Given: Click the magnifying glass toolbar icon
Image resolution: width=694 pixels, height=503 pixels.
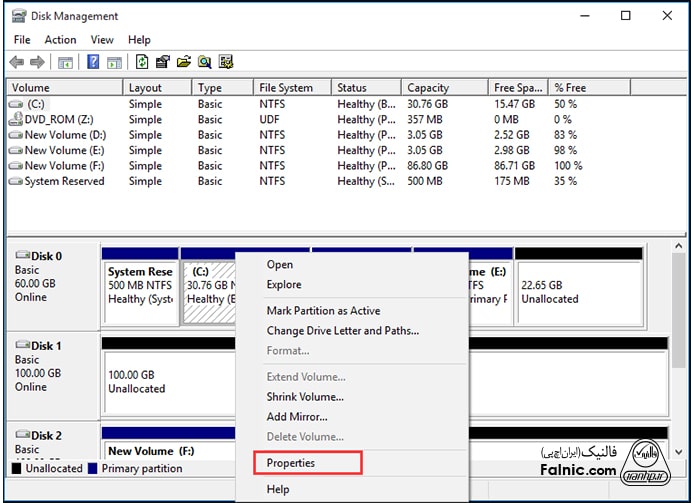Looking at the screenshot, I should (x=205, y=62).
